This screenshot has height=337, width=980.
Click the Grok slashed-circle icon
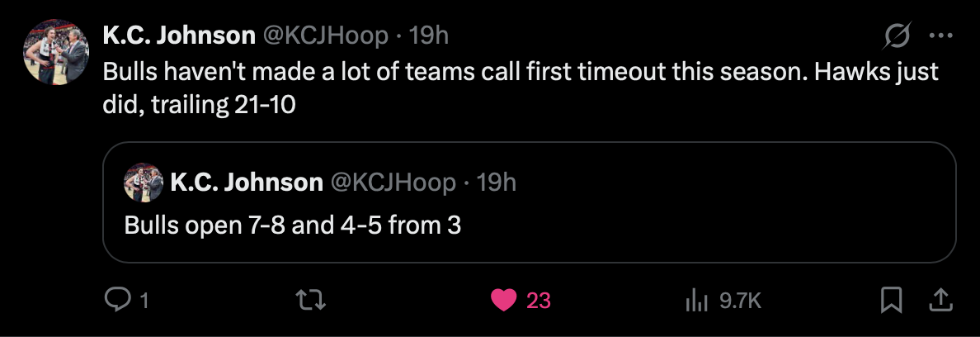[x=898, y=36]
